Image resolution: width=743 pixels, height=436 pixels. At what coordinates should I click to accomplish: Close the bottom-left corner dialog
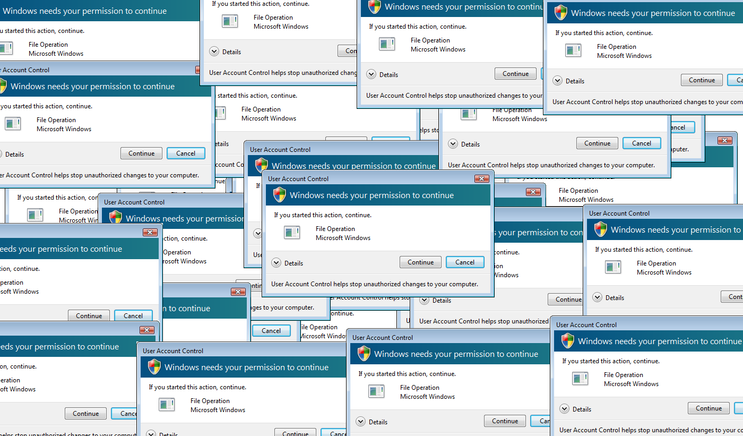pos(146,330)
